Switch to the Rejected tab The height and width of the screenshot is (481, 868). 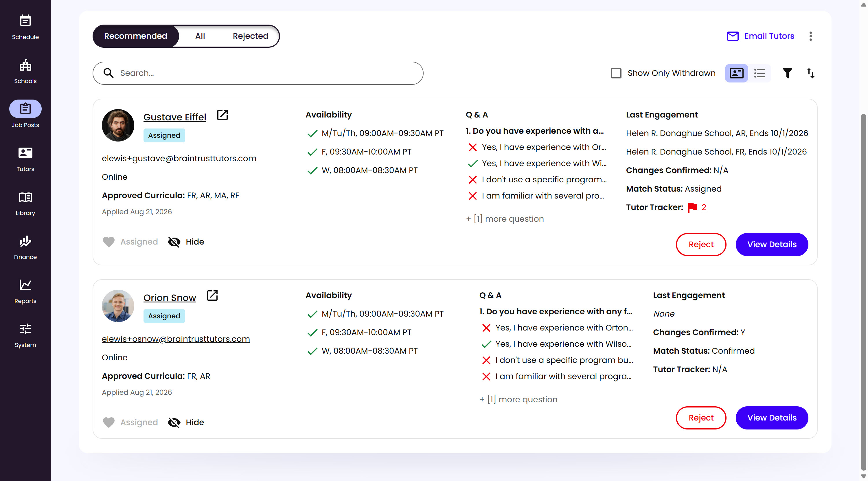[x=250, y=36]
